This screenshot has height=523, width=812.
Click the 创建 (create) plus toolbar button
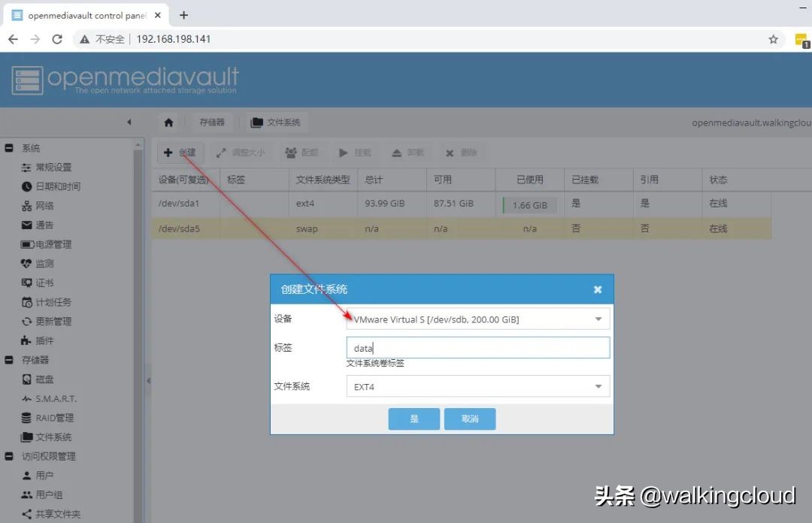(180, 153)
